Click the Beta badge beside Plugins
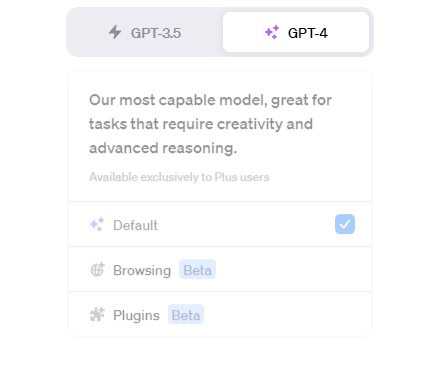 coord(186,314)
